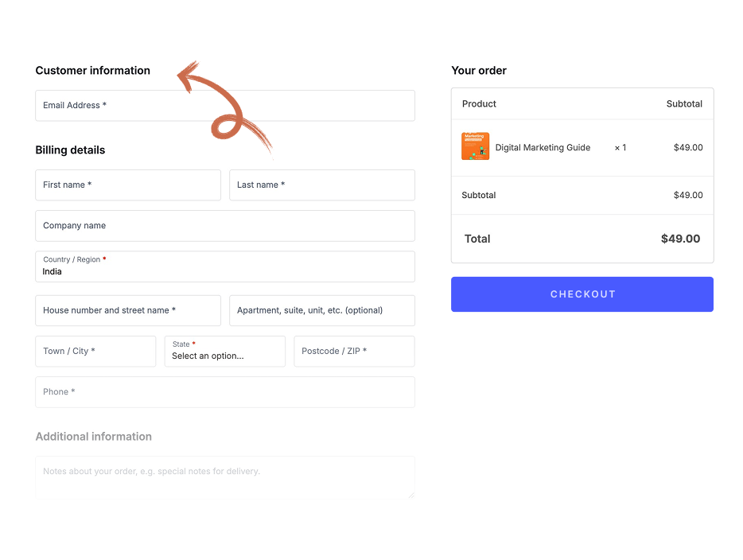
Task: Click the Digital Marketing Guide product name
Action: click(543, 148)
